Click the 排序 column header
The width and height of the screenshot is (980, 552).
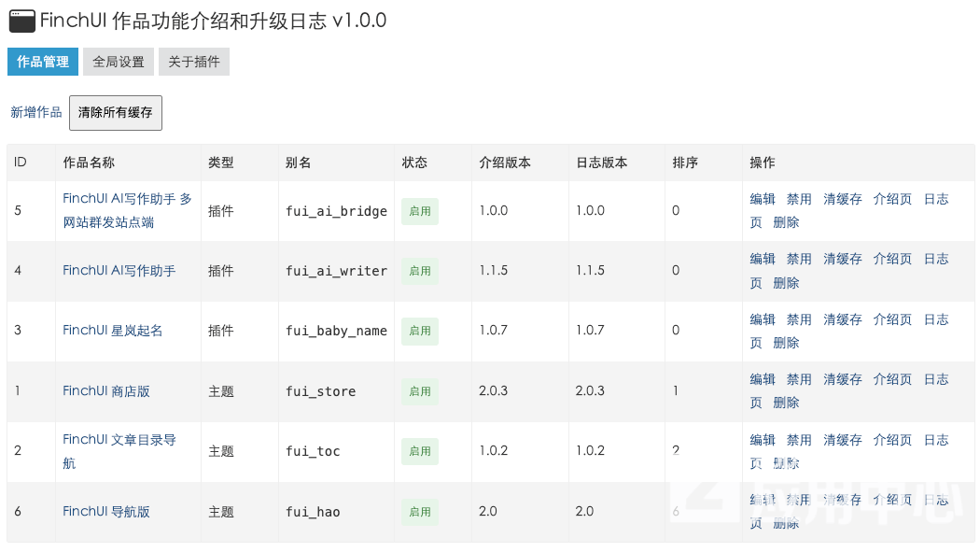click(x=685, y=163)
